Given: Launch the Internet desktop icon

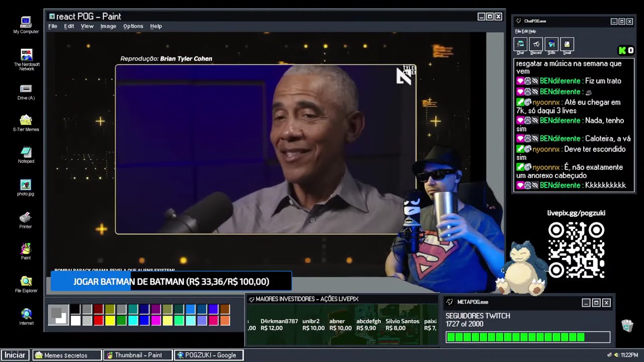Looking at the screenshot, I should click(26, 317).
